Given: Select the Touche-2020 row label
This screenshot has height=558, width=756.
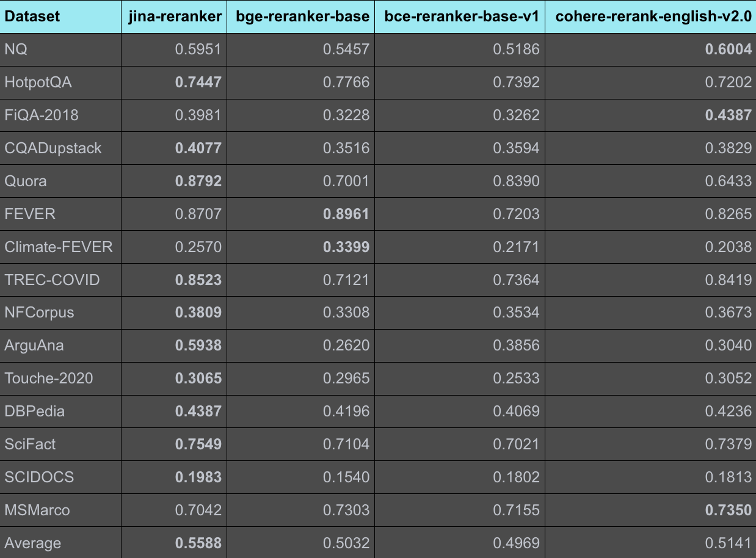Looking at the screenshot, I should (x=49, y=379).
